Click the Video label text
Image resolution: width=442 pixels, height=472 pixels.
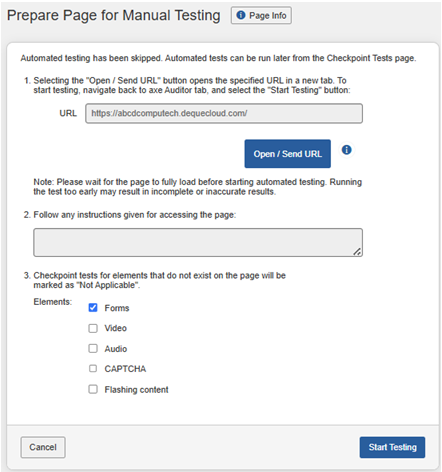coord(116,328)
